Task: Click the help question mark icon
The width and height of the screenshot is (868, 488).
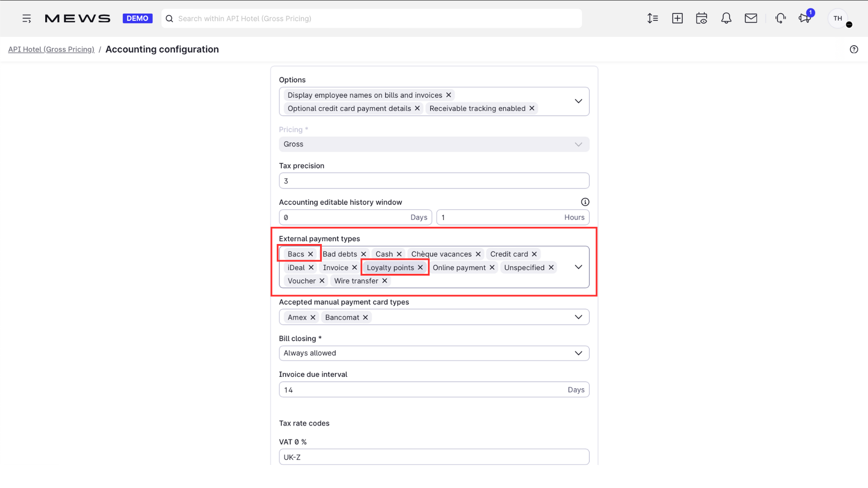Action: click(x=854, y=49)
